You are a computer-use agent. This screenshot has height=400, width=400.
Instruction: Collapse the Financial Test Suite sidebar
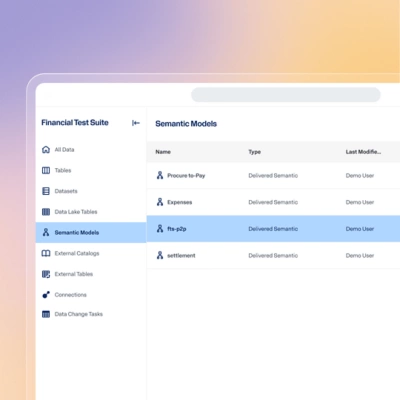[x=136, y=123]
